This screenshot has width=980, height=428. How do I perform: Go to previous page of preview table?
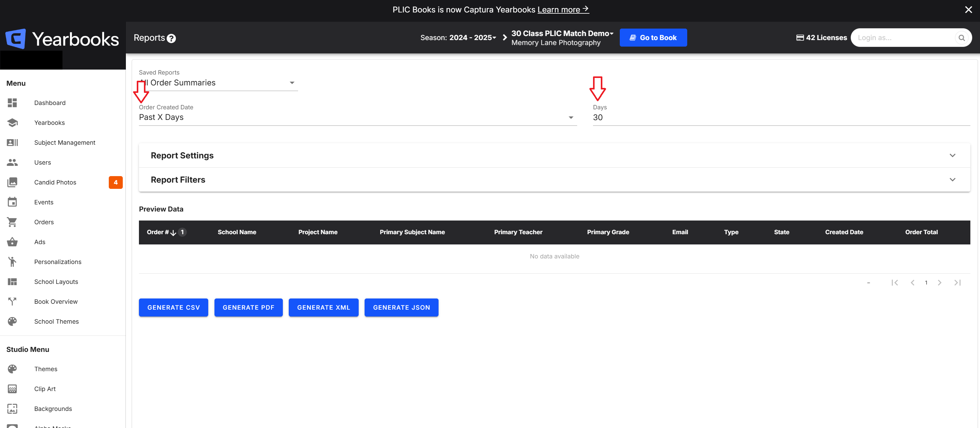click(912, 282)
